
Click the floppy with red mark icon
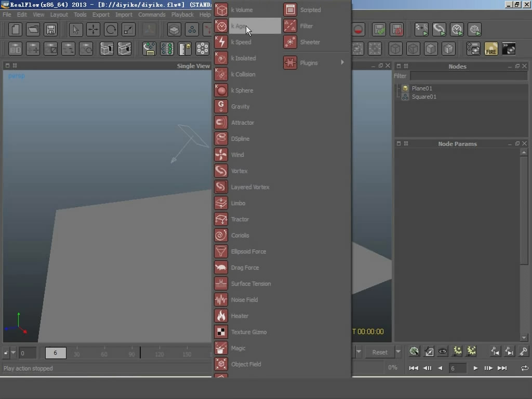coord(396,30)
